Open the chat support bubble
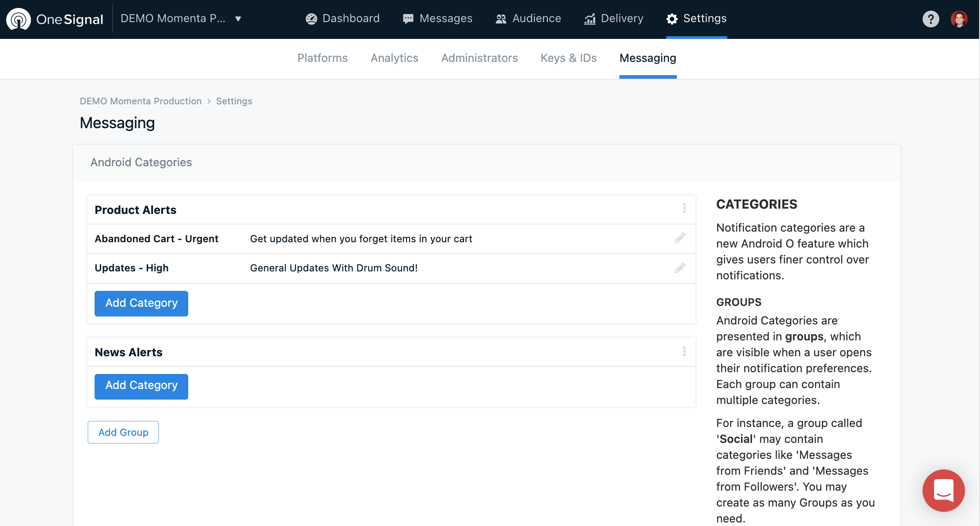Screen dimensions: 980x526 point(943,490)
